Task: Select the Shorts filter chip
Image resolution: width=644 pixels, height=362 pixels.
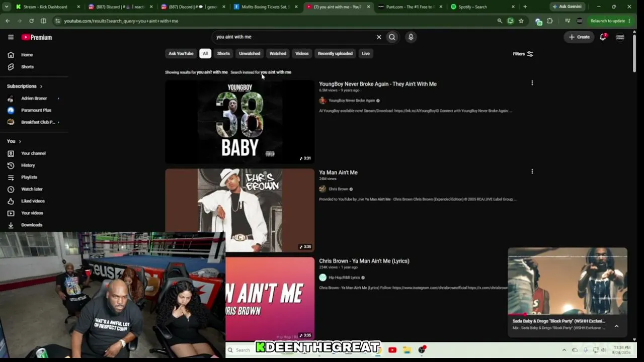Action: [223, 53]
